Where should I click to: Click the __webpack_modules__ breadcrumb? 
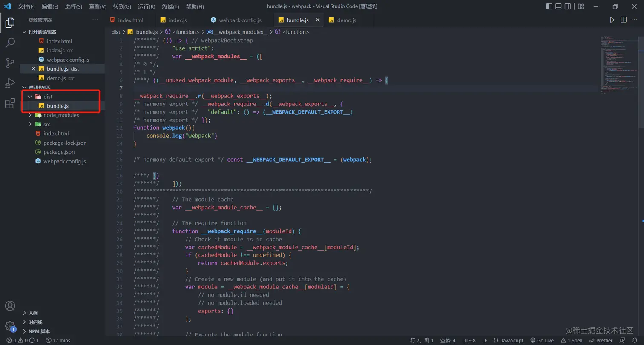[x=237, y=32]
